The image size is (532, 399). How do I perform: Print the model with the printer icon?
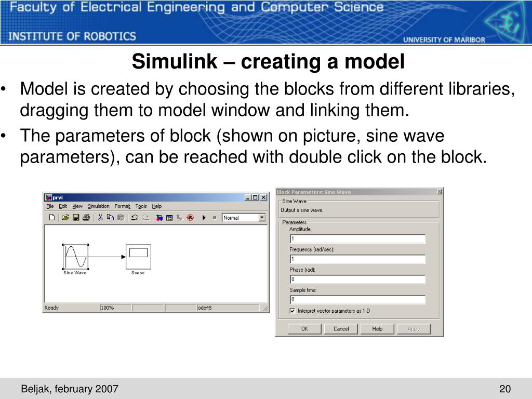coord(86,218)
